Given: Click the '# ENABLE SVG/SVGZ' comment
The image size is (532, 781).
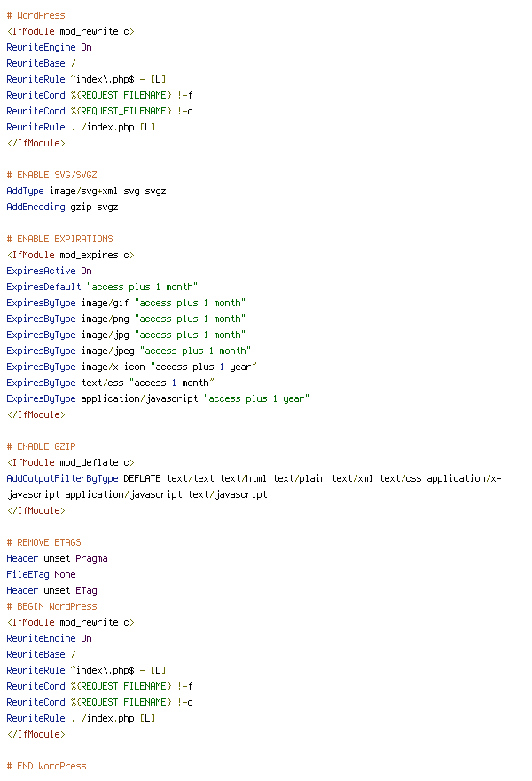Looking at the screenshot, I should [x=51, y=176].
